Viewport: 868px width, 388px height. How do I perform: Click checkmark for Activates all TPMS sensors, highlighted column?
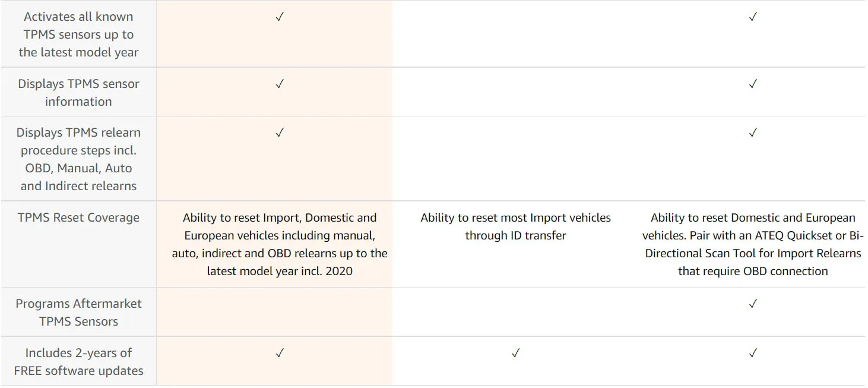pyautogui.click(x=280, y=17)
